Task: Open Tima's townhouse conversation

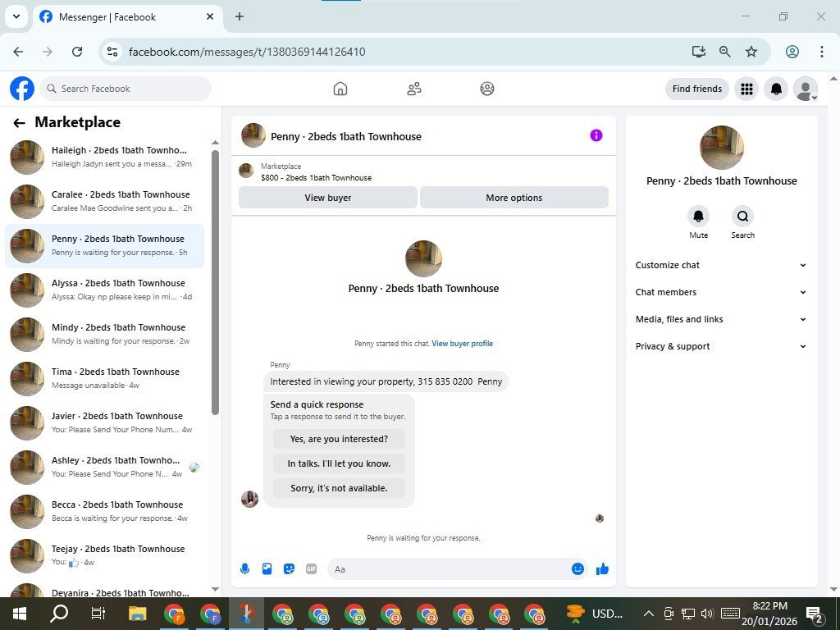Action: (104, 379)
